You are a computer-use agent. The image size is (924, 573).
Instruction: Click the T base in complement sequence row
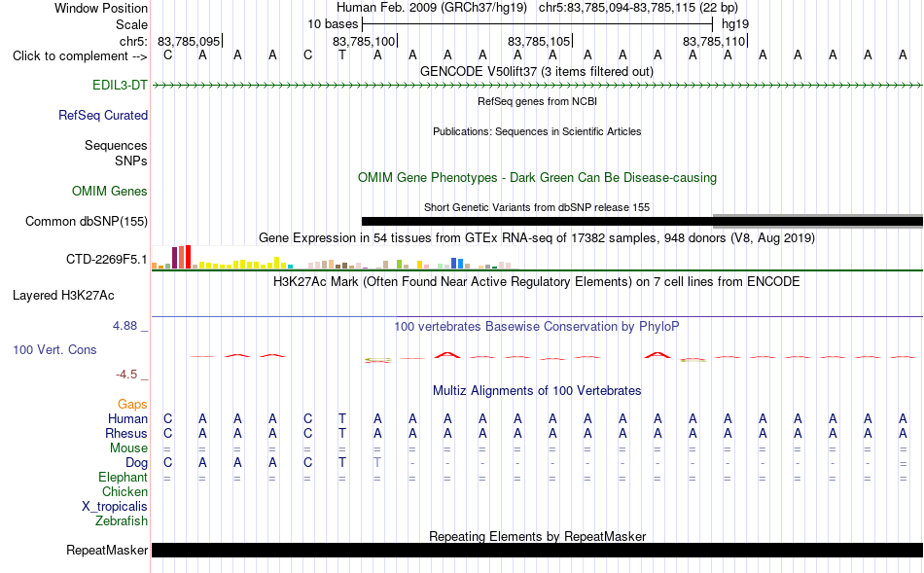pos(342,55)
